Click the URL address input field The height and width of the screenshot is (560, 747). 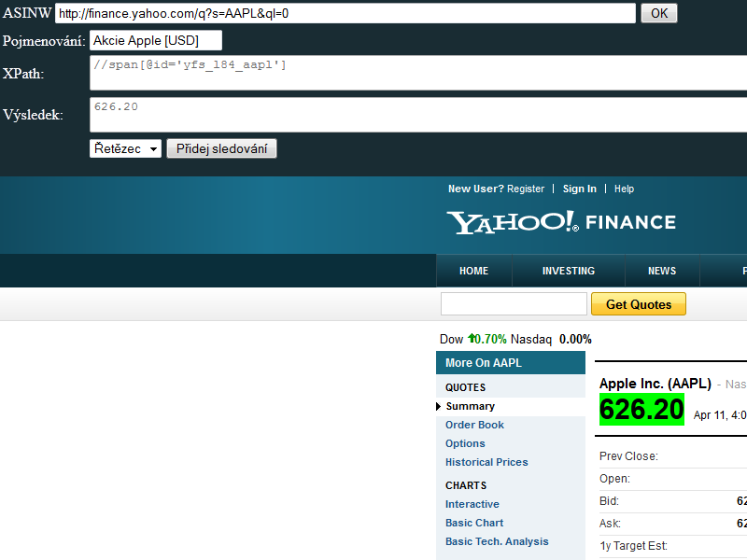pos(345,13)
